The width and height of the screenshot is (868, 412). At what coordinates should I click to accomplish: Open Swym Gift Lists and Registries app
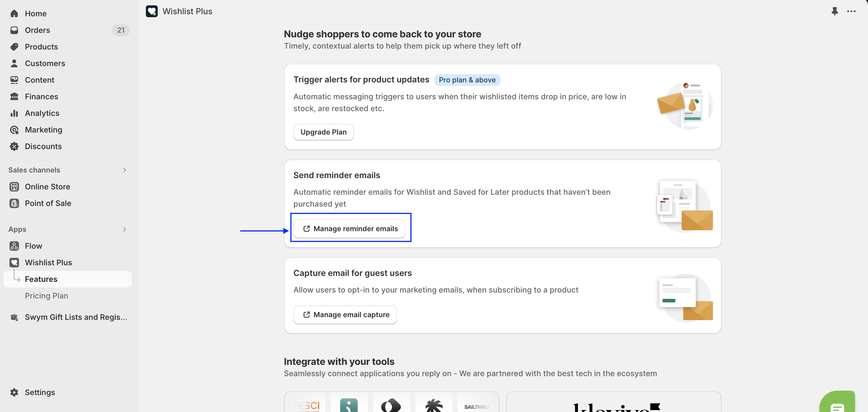[76, 317]
